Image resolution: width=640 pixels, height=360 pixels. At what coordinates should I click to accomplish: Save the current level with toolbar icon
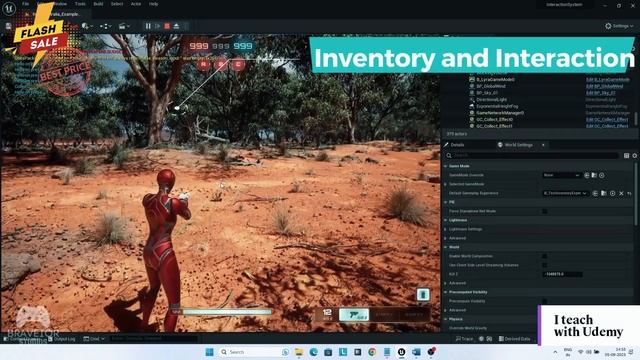click(x=8, y=26)
